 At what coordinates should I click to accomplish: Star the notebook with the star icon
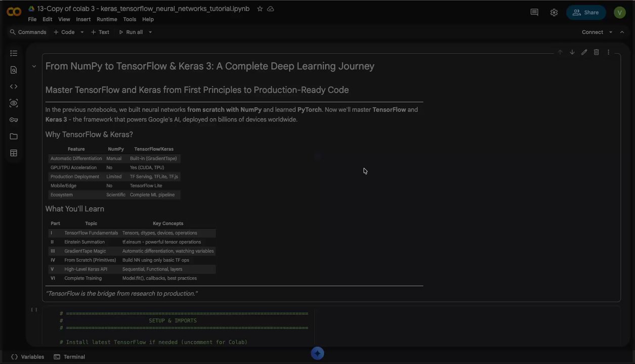tap(260, 9)
